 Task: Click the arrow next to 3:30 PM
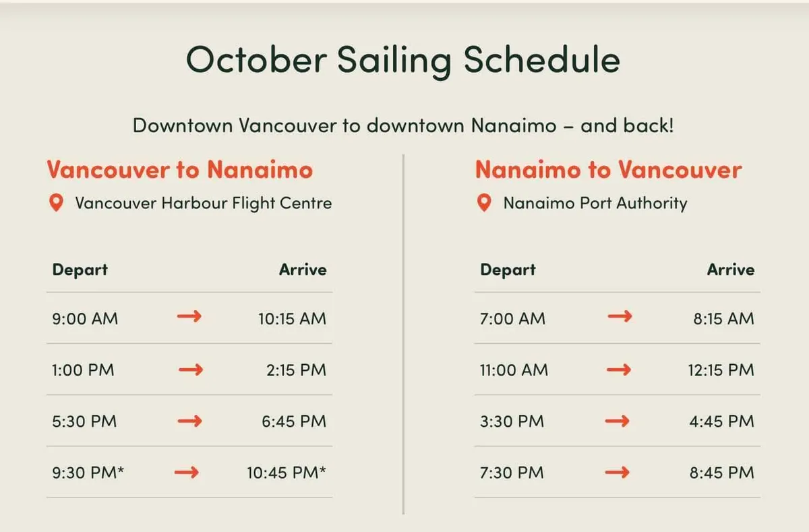tap(617, 421)
